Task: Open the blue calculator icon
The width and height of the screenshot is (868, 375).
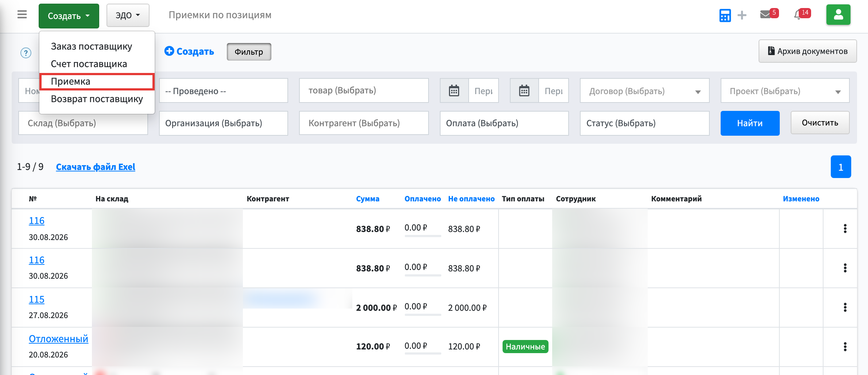Action: (x=725, y=15)
